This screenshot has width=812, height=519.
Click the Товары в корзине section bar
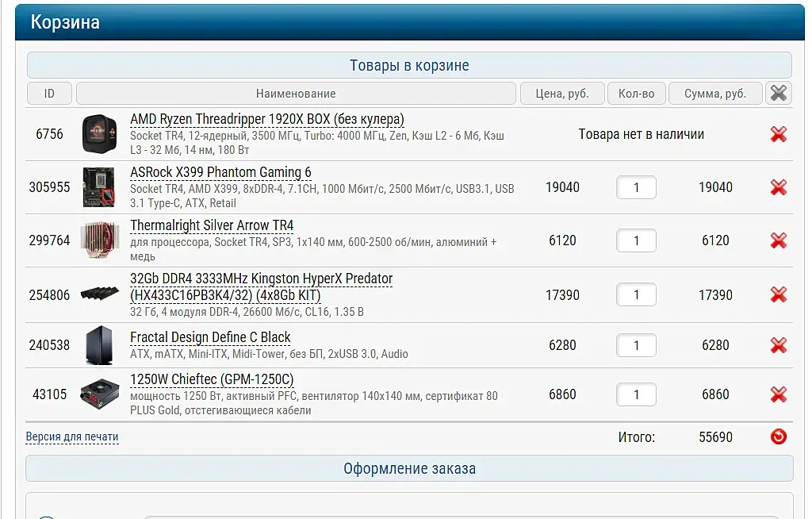pos(409,65)
